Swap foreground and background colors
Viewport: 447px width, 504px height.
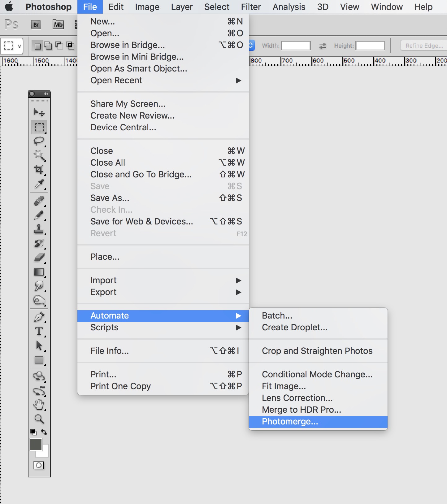click(x=44, y=432)
